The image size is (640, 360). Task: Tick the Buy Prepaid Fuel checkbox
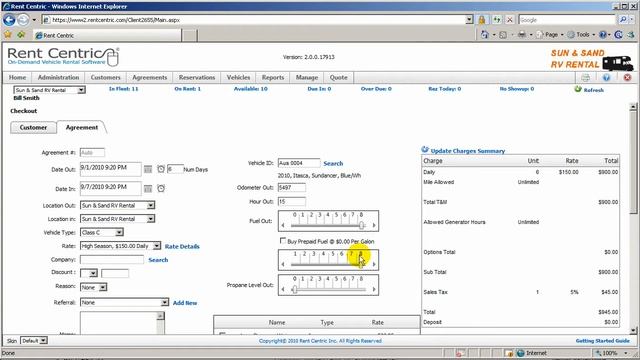click(x=282, y=241)
